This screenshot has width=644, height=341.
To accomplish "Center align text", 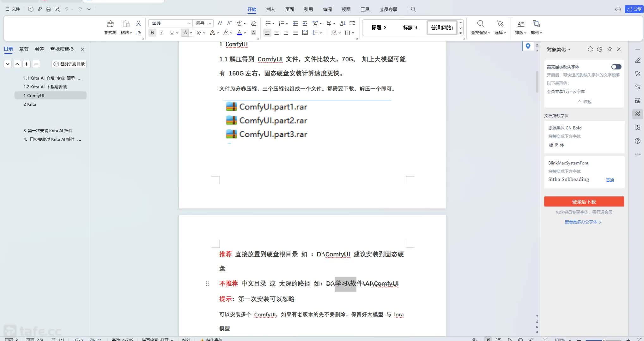I will 276,33.
